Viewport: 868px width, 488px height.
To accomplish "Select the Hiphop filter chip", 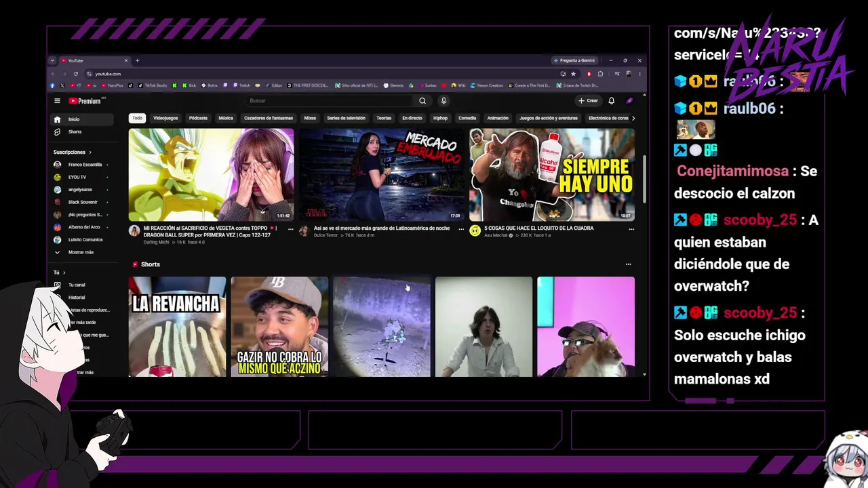I will [441, 118].
